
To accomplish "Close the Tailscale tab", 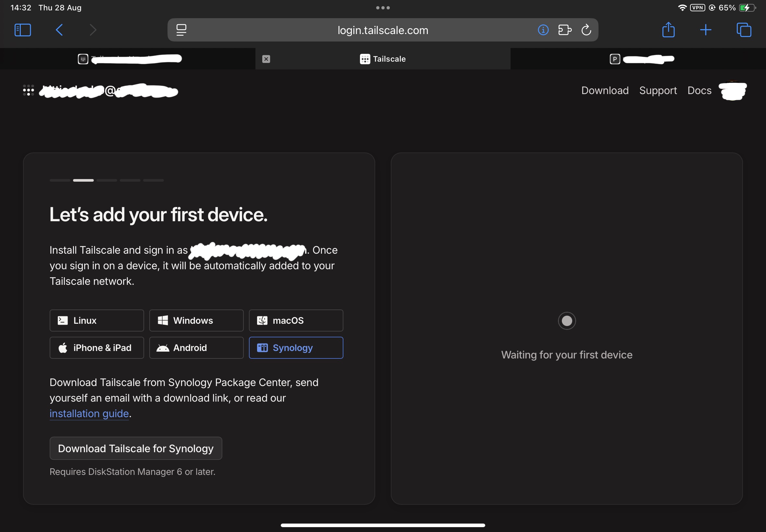I will pos(266,59).
